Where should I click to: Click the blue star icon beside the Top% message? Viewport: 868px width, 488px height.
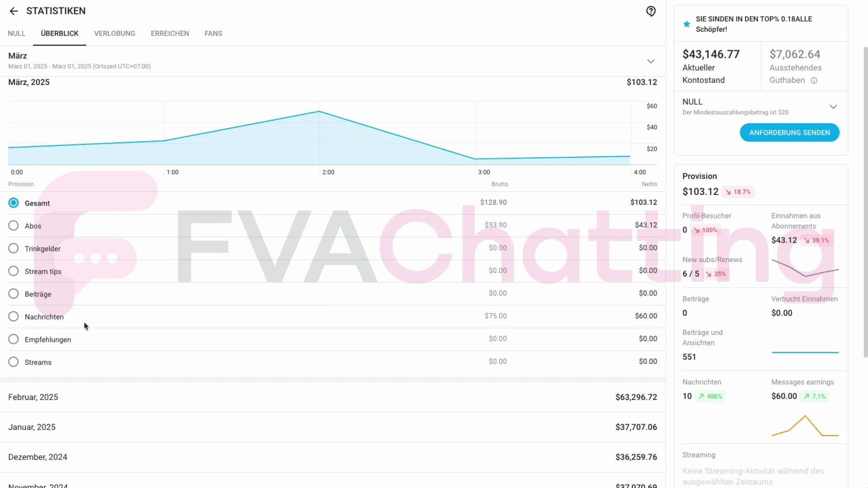coord(686,24)
